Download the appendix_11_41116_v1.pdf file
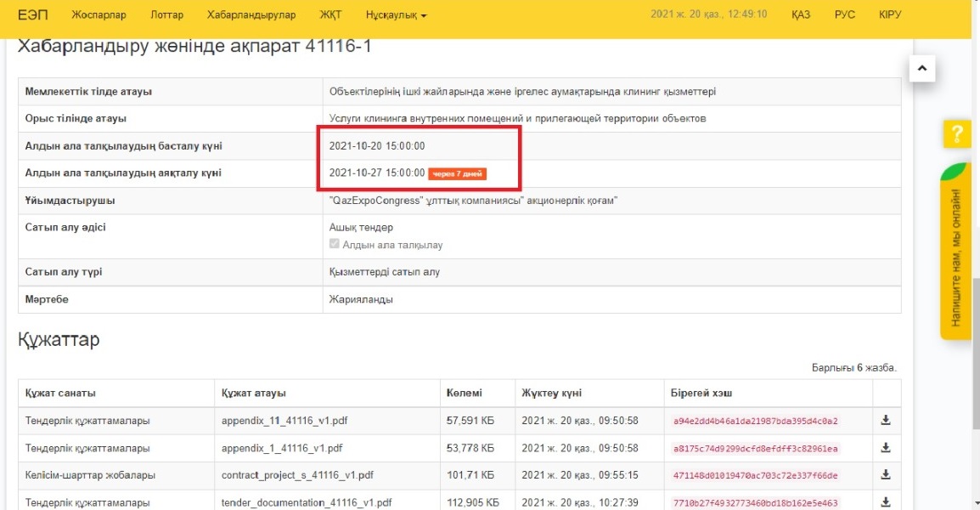This screenshot has width=980, height=510. click(886, 420)
